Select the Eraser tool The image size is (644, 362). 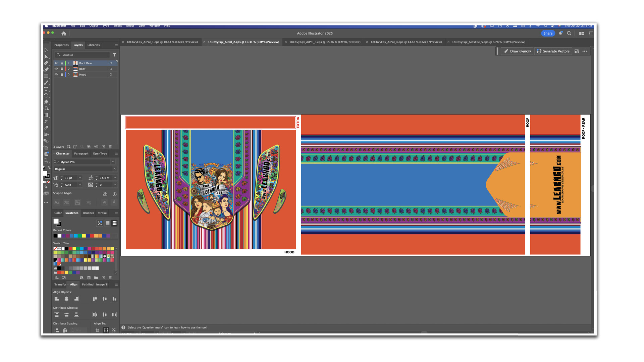46,102
